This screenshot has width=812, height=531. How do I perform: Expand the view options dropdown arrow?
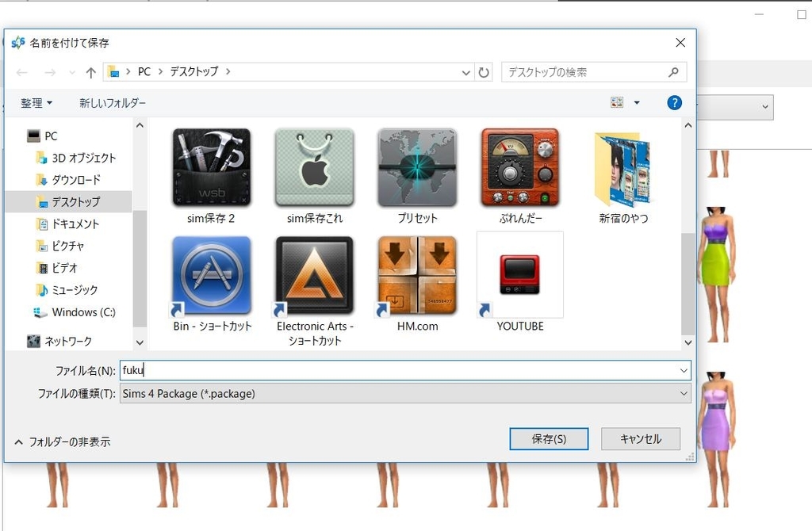[637, 102]
